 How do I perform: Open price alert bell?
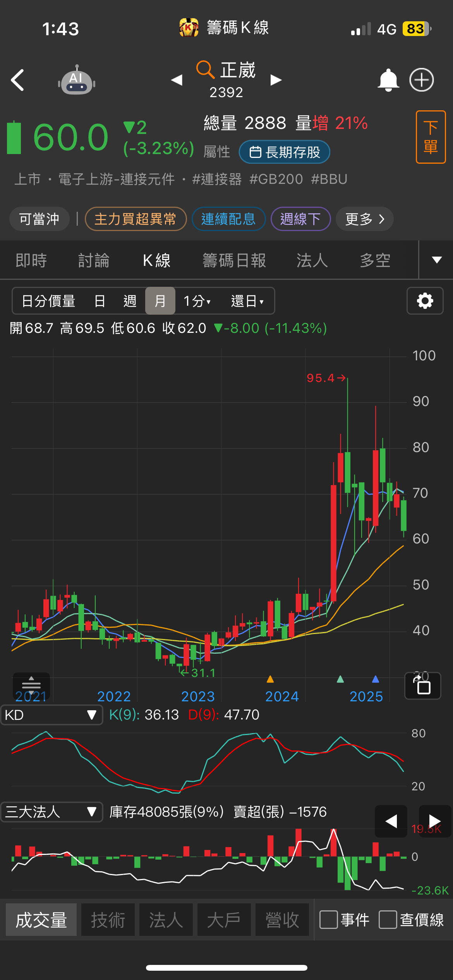[x=388, y=80]
